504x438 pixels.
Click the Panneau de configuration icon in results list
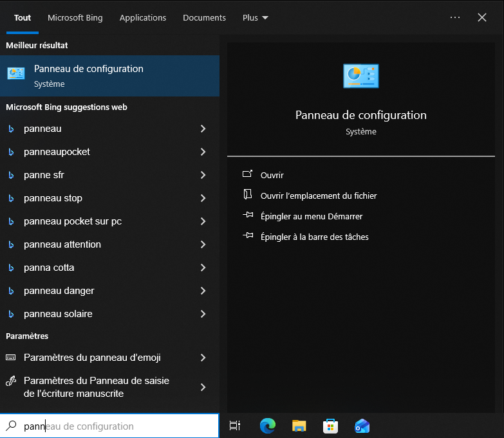click(x=16, y=73)
